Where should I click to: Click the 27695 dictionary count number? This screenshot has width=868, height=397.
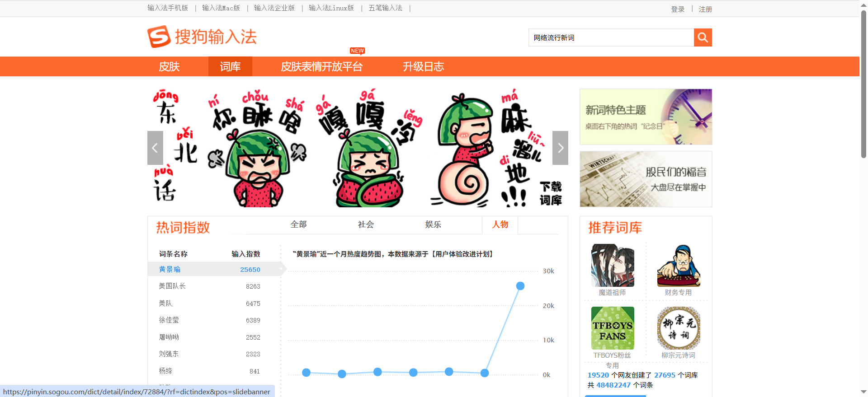(x=665, y=375)
